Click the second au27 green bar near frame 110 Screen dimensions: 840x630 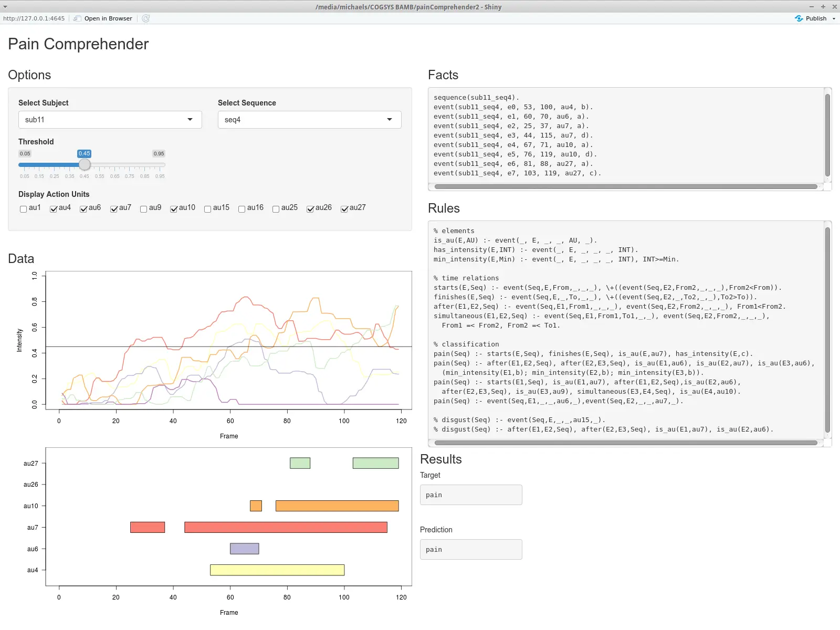pos(376,463)
